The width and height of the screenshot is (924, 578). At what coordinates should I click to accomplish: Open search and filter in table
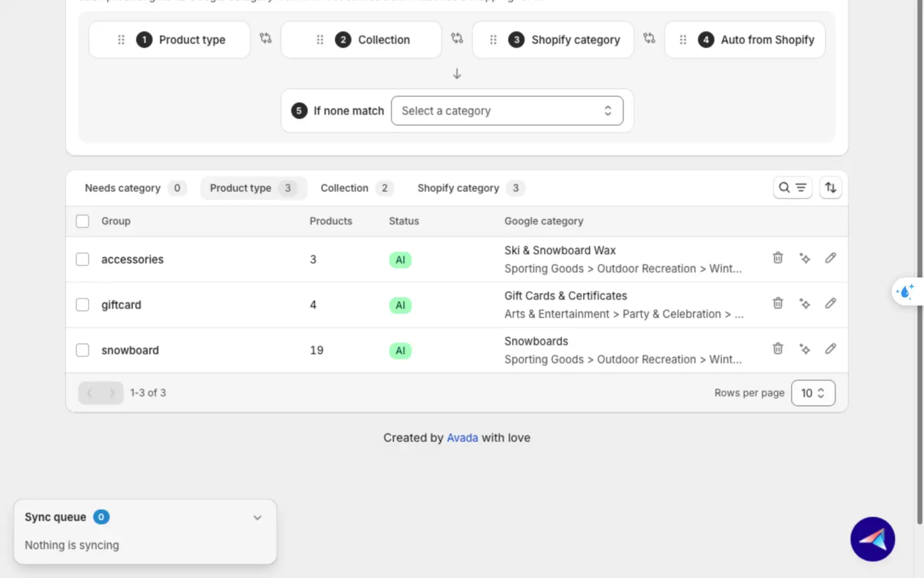point(792,188)
